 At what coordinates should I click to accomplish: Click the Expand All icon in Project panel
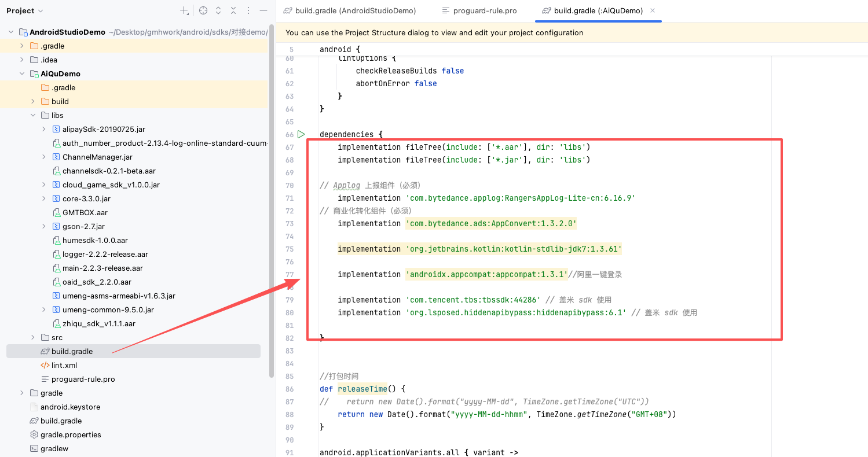coord(218,10)
